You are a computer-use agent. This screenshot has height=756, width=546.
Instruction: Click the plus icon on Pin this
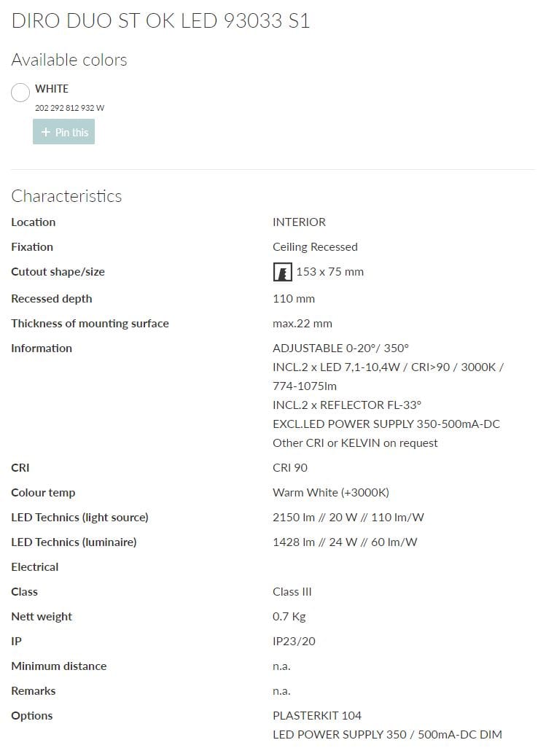coord(46,132)
